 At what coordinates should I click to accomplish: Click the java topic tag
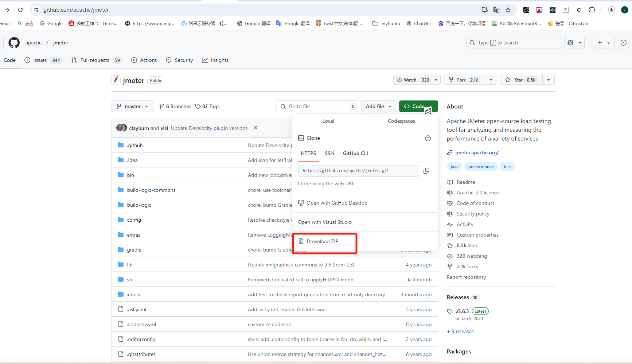pyautogui.click(x=455, y=167)
